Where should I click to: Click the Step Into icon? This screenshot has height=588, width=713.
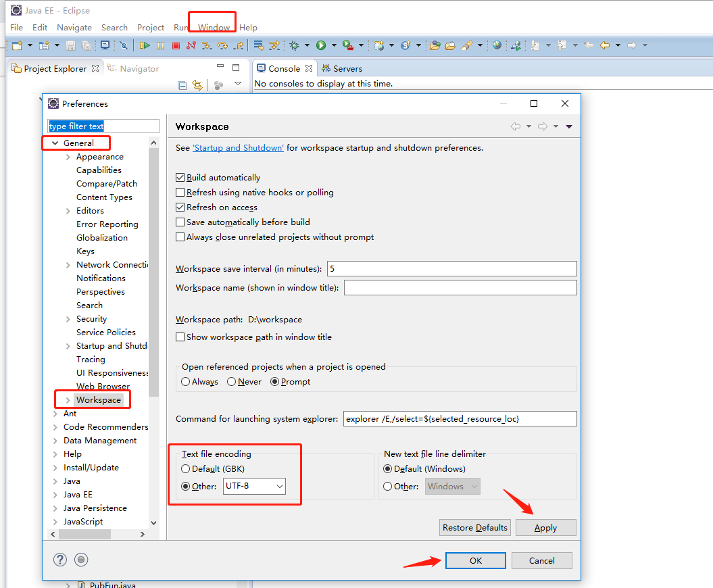pos(206,45)
